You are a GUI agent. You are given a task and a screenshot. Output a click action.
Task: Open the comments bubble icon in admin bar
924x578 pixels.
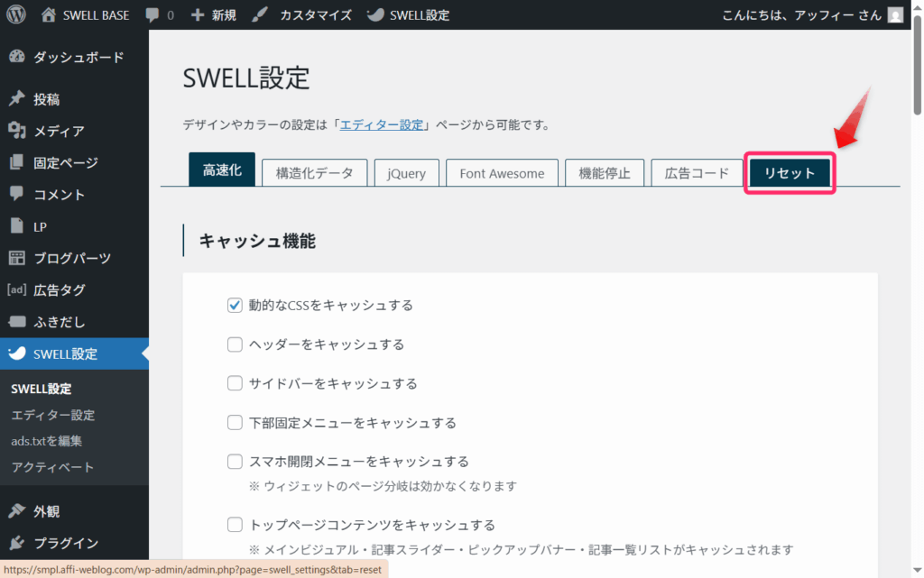tap(152, 15)
